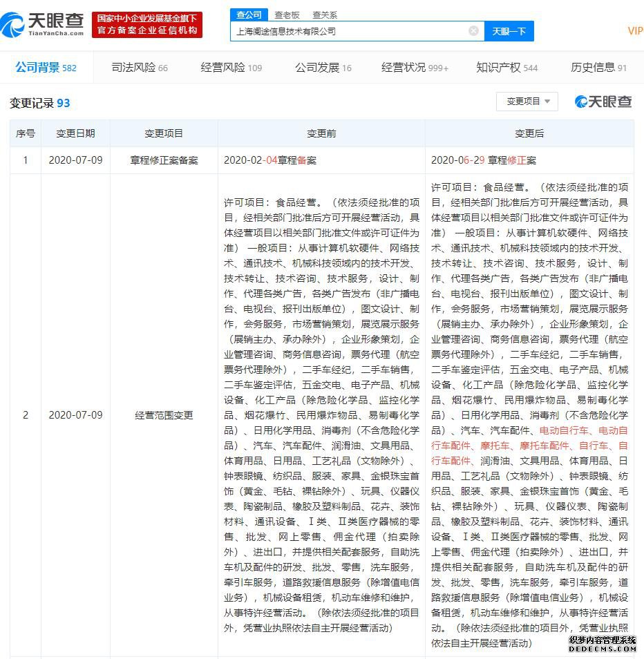Screen dimensions: 644x659
Task: Click the 变更前 business scope text in row 2
Action: [x=321, y=415]
